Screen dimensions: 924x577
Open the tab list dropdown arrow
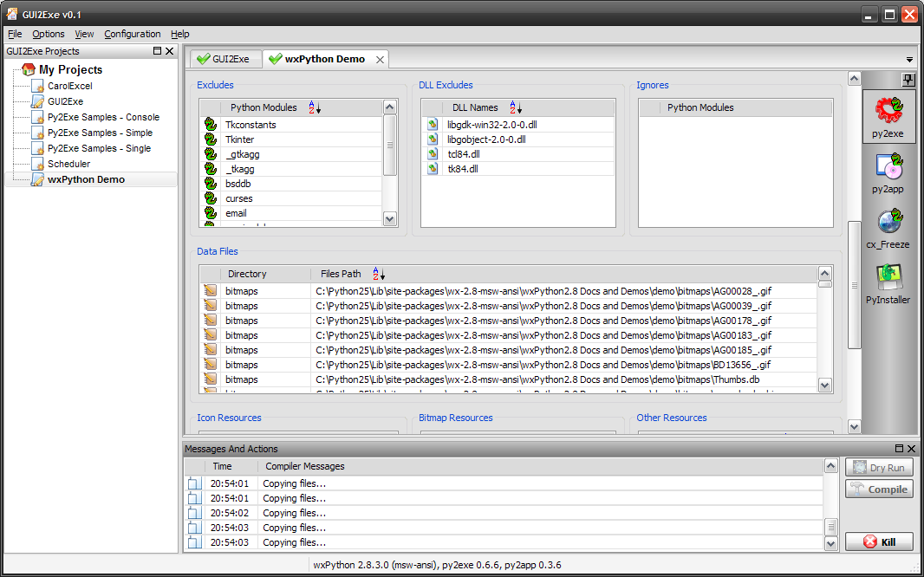(909, 60)
